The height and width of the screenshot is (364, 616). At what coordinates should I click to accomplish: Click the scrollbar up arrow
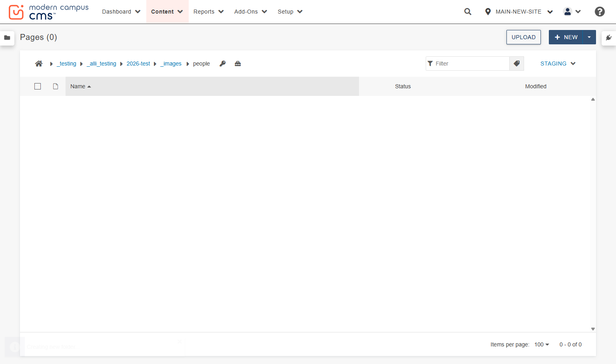[x=593, y=99]
